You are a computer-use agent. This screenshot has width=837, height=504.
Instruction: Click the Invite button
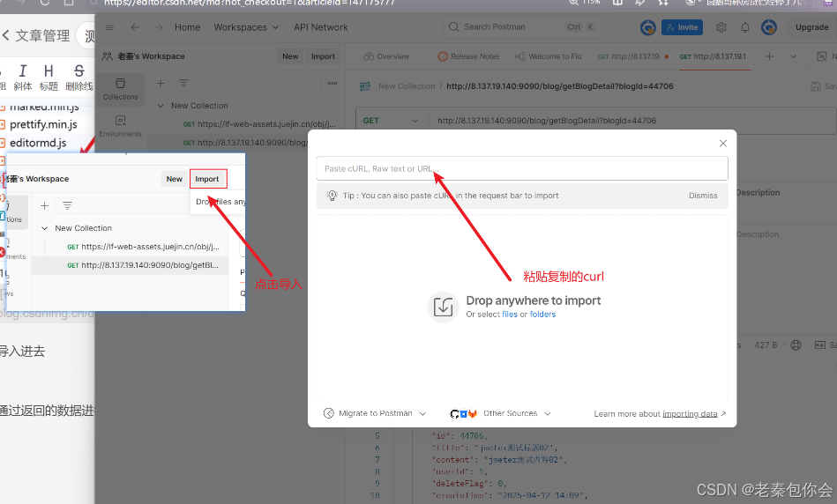(x=682, y=27)
